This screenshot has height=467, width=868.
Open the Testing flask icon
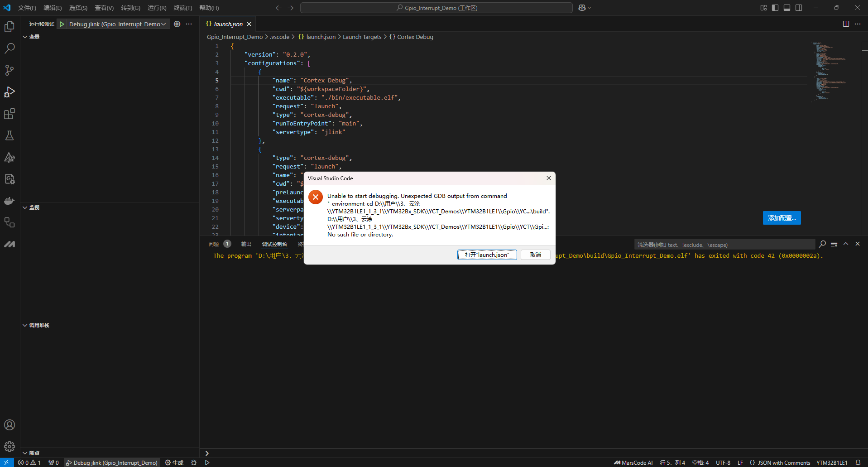10,135
